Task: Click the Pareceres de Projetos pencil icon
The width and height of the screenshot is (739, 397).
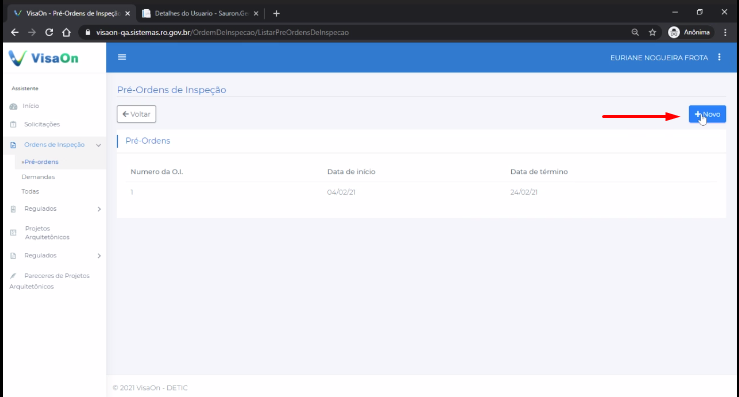Action: coord(13,276)
